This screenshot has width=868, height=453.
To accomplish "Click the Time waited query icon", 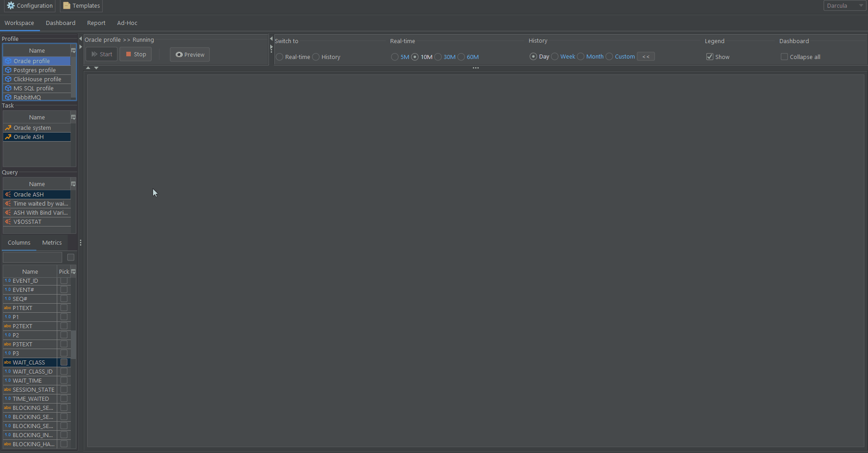I will pyautogui.click(x=8, y=203).
